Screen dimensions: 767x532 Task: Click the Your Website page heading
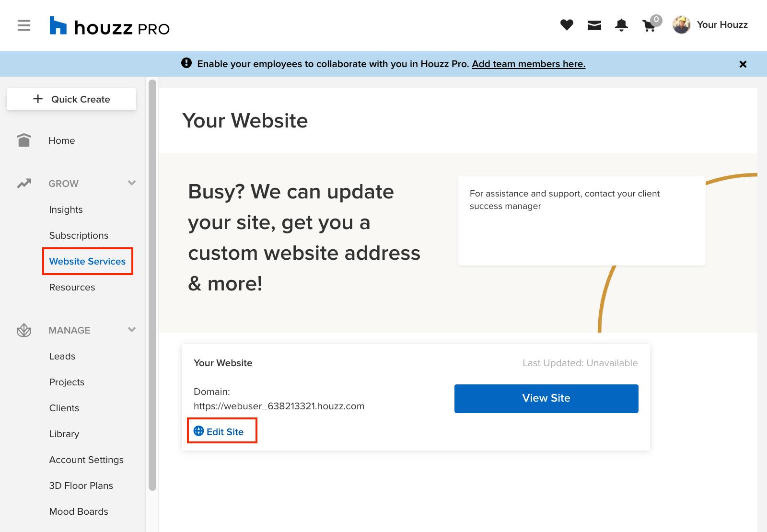[x=245, y=120]
